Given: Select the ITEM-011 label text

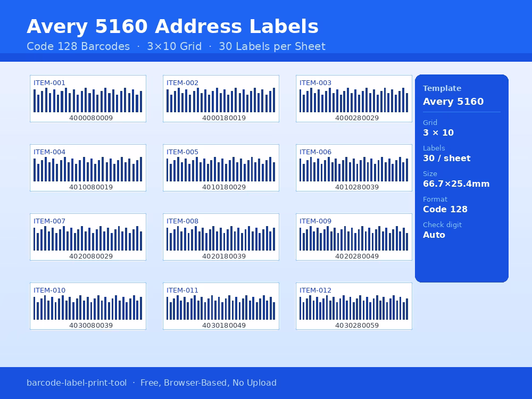Looking at the screenshot, I should pos(182,290).
